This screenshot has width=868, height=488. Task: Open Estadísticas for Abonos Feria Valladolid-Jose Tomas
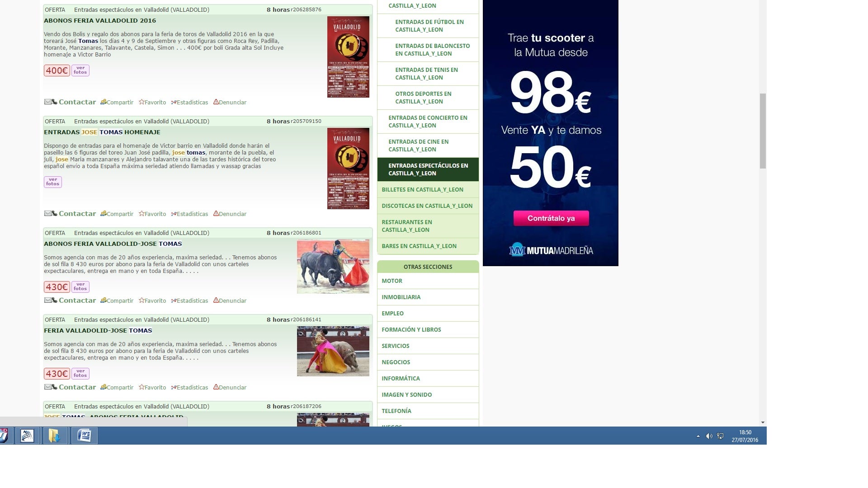(x=189, y=300)
